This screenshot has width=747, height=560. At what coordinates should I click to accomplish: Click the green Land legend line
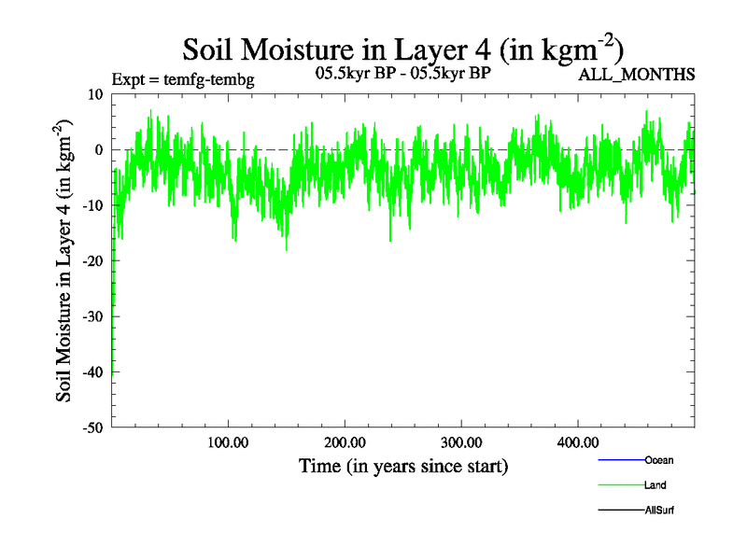[620, 485]
